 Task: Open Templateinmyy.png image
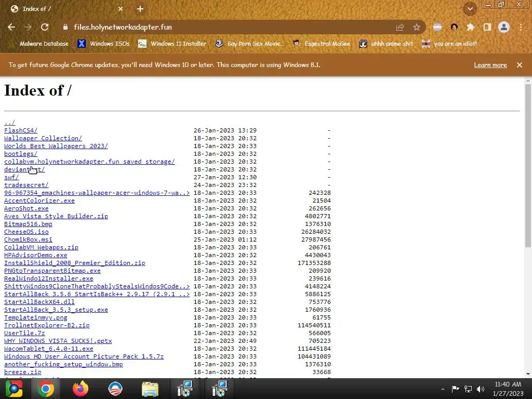[x=36, y=317]
